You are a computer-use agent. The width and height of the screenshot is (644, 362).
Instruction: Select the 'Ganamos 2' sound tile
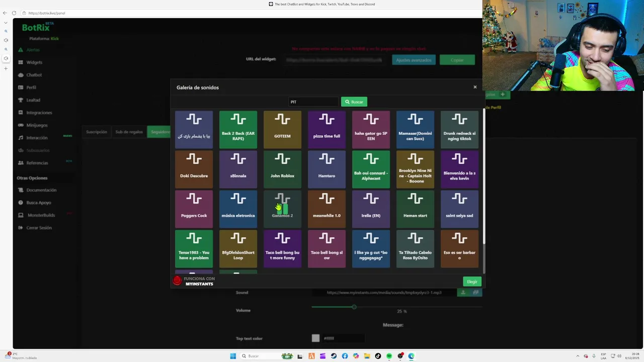282,209
